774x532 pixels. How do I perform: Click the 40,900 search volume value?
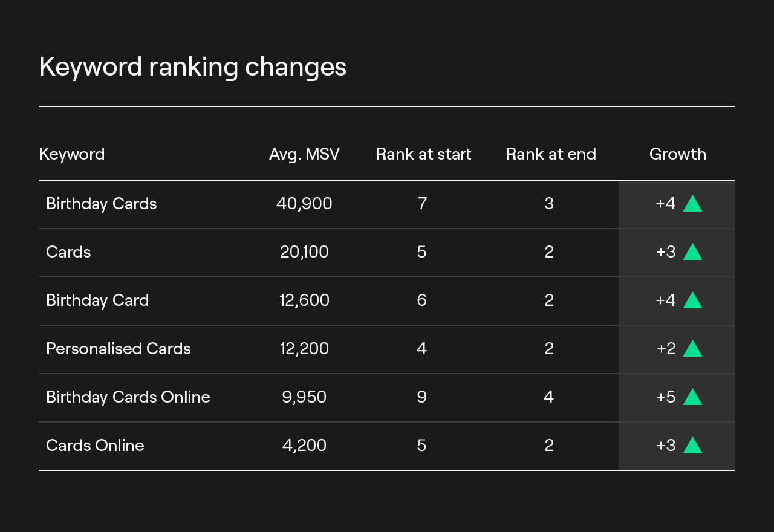pyautogui.click(x=304, y=204)
